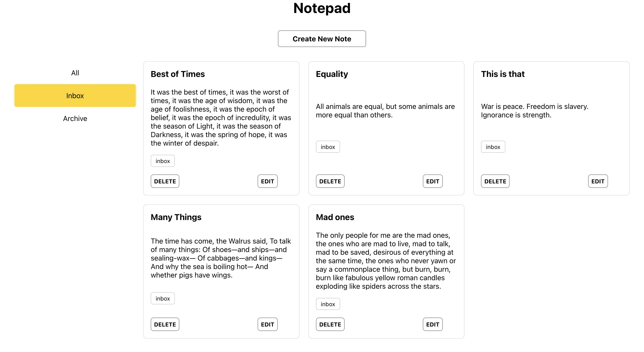Click the EDIT button on Equality note

click(432, 181)
